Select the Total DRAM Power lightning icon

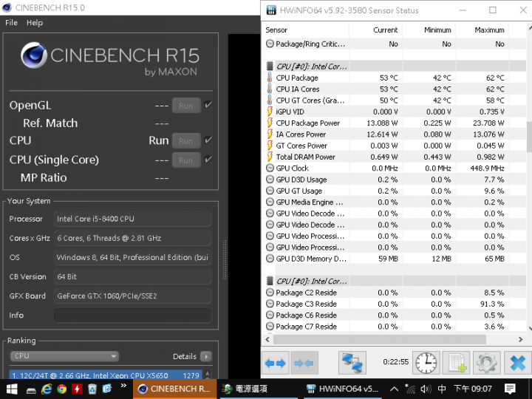[270, 157]
